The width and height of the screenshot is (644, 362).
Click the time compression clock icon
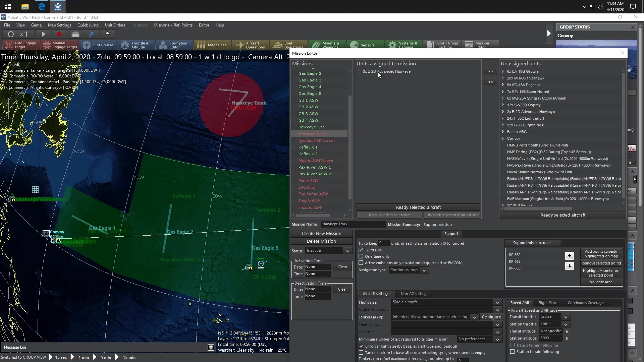click(x=11, y=34)
